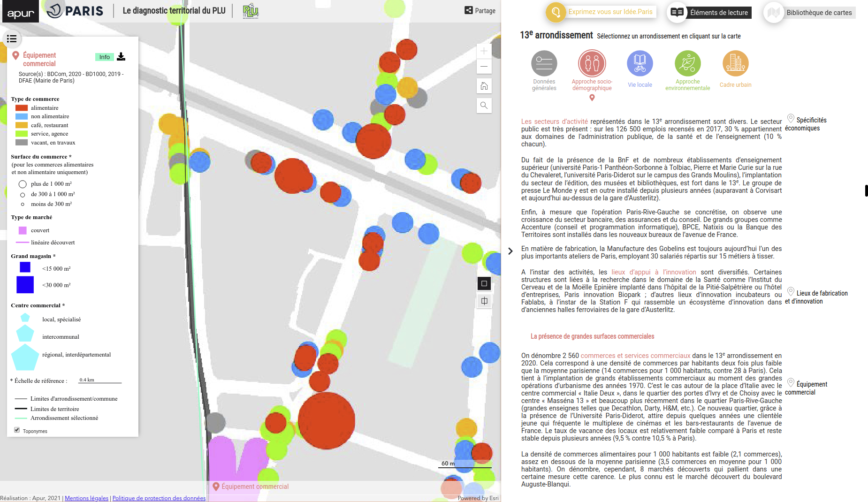868x502 pixels.
Task: Click the map zoom in plus button
Action: pos(484,51)
